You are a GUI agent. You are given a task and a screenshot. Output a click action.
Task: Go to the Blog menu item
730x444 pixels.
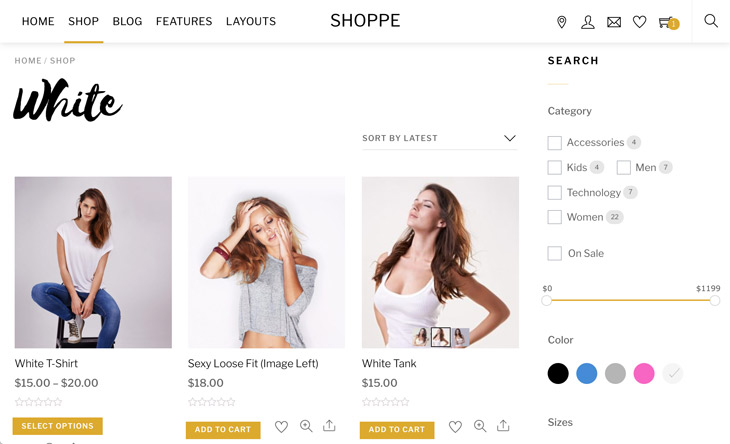pos(127,21)
